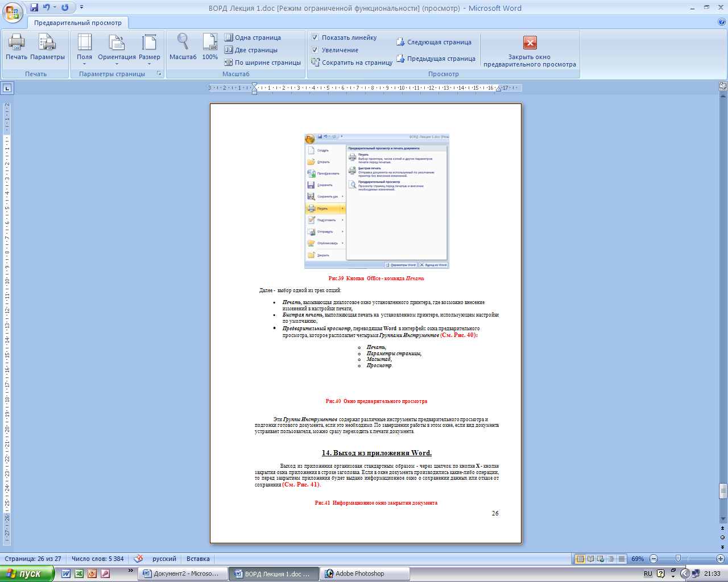Screen dimensions: 728x582
Task: Click the right indent marker on ruler
Action: 498,89
